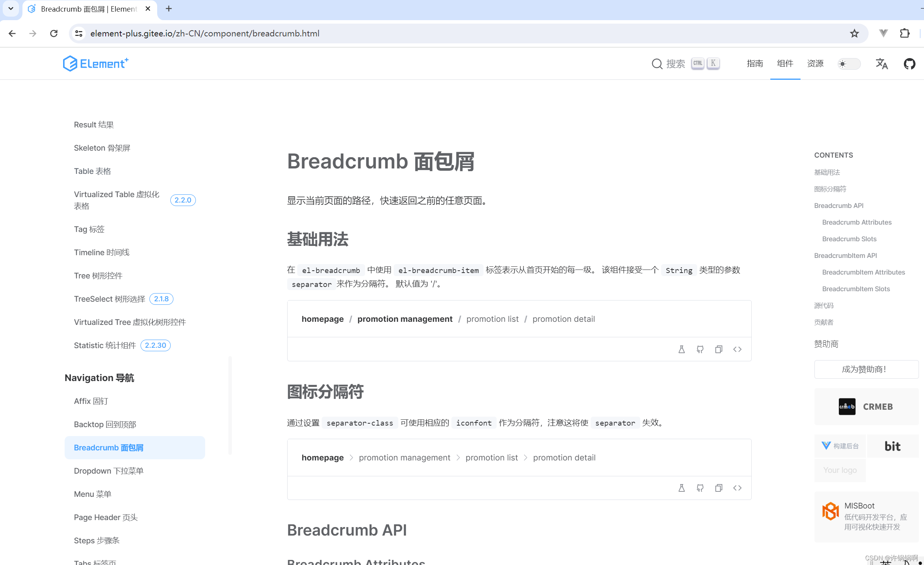Open a new browser tab
Viewport: 924px width, 565px height.
click(169, 9)
